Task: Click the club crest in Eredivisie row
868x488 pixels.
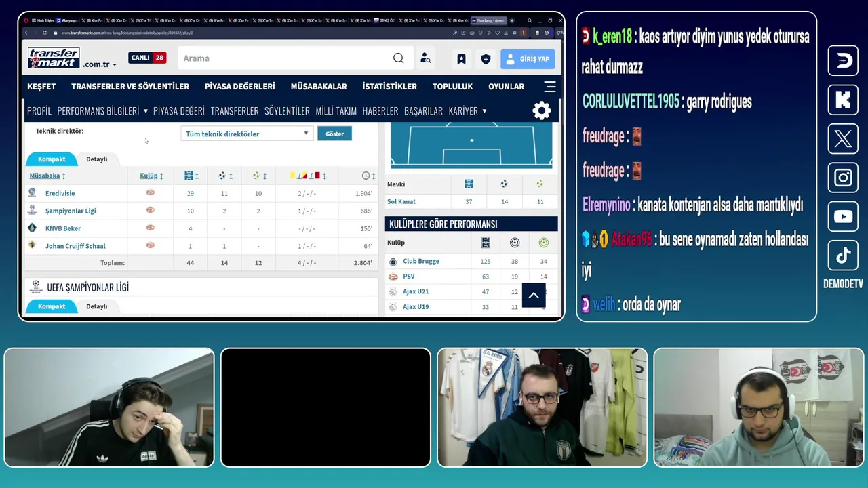Action: click(x=151, y=192)
